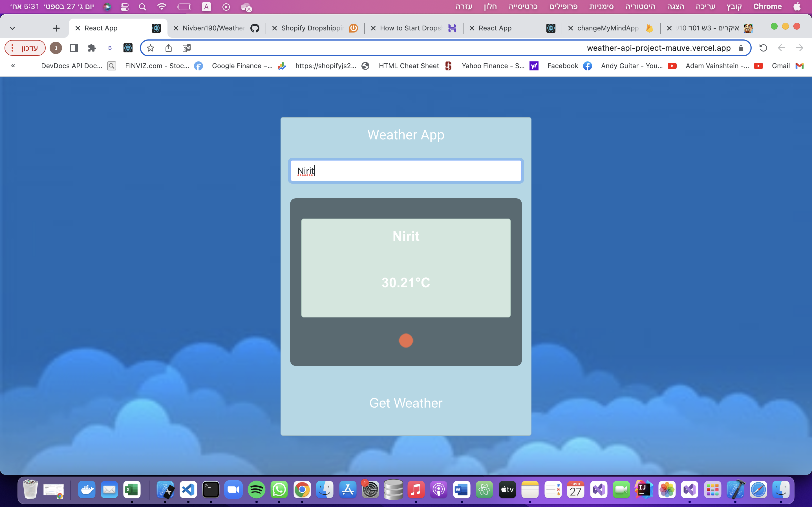
Task: Open Control Center toggles in the menu bar
Action: 125,7
